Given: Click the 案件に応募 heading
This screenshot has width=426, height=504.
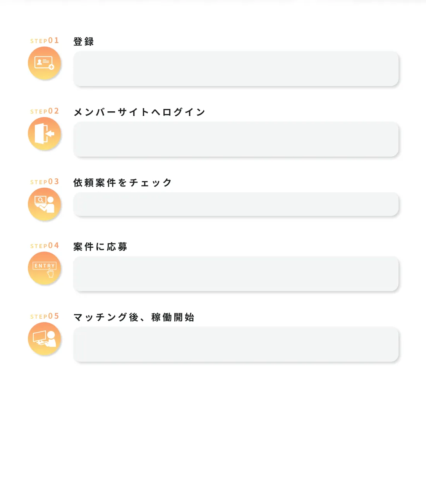Looking at the screenshot, I should click(100, 247).
